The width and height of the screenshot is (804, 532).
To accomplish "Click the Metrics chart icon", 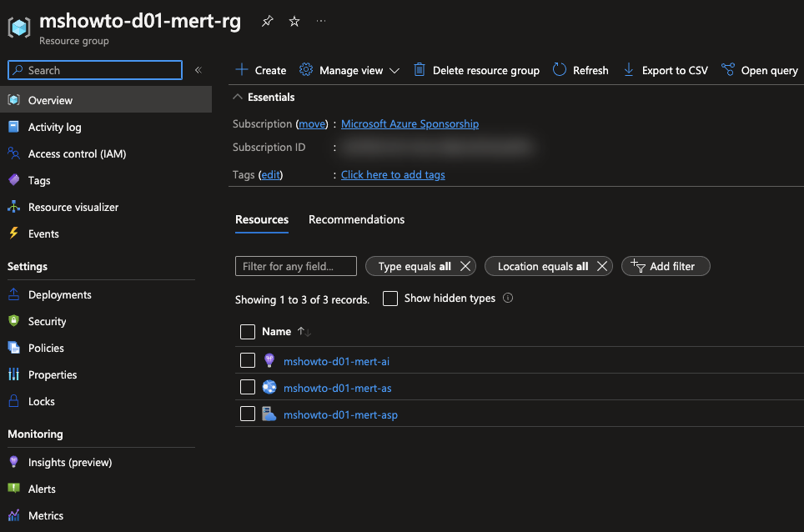I will (14, 515).
